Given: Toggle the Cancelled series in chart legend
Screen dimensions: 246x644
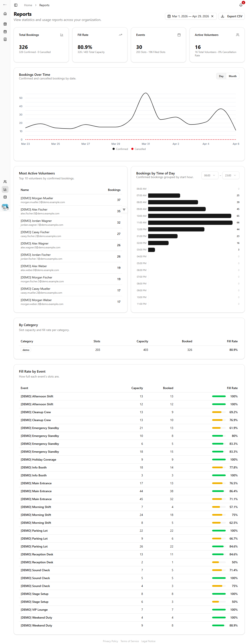Looking at the screenshot, I should (x=139, y=149).
